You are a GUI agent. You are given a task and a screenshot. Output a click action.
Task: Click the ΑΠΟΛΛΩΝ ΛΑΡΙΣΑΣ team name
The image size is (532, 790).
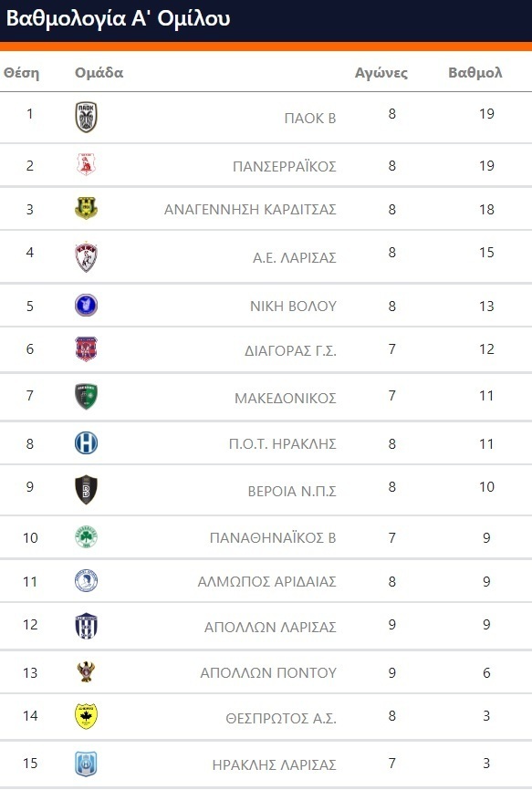(270, 628)
